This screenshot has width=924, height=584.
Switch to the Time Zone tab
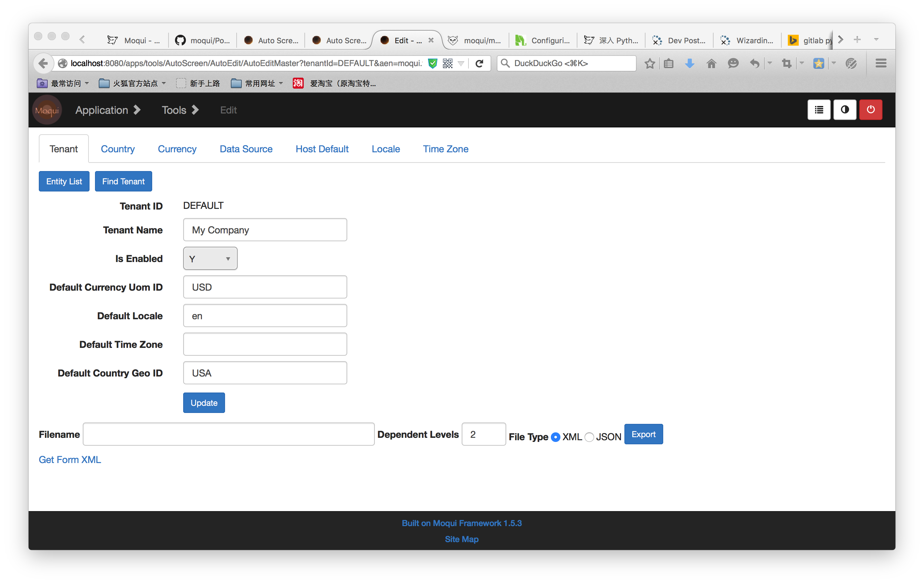pos(446,149)
